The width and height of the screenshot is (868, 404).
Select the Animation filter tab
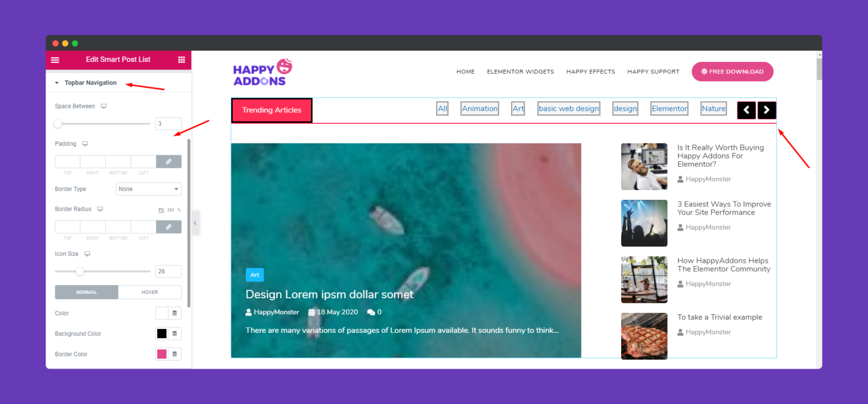click(x=480, y=109)
